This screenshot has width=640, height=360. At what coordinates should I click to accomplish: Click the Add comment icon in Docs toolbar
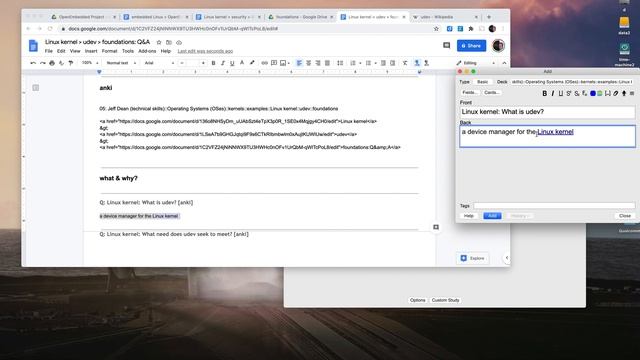274,63
